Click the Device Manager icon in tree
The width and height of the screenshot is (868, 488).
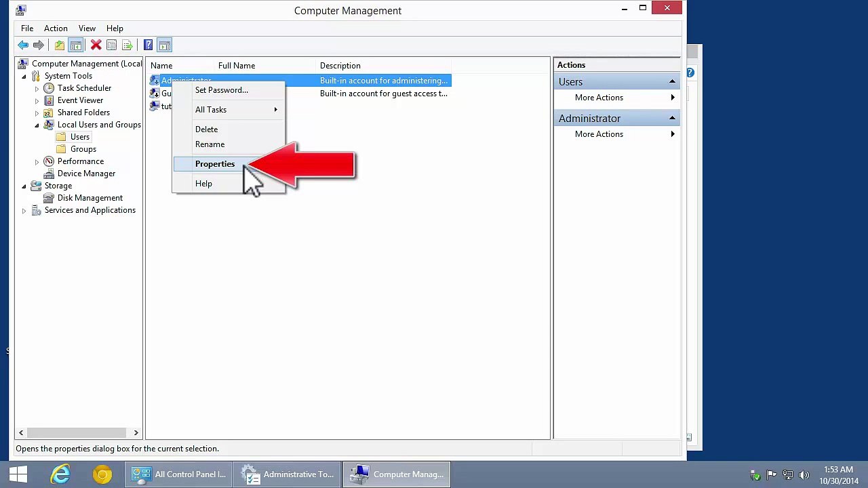49,174
